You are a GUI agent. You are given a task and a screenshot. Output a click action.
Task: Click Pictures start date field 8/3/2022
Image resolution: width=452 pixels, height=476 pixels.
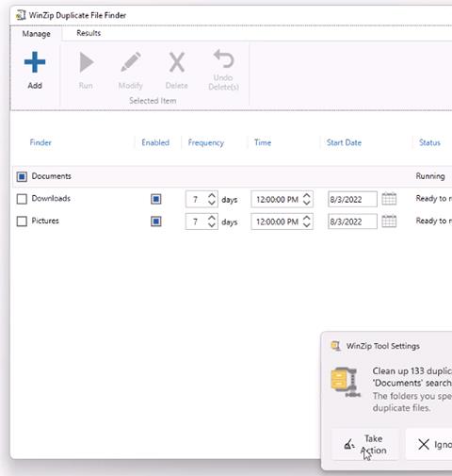point(352,222)
